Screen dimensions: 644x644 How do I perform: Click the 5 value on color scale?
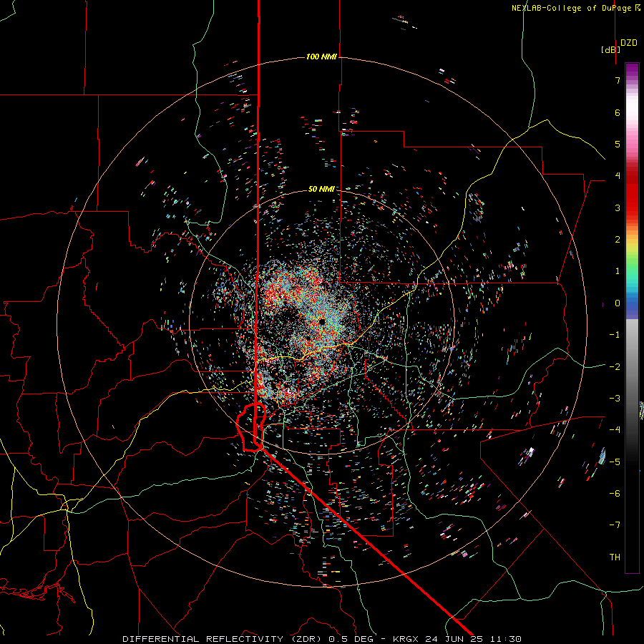click(618, 144)
